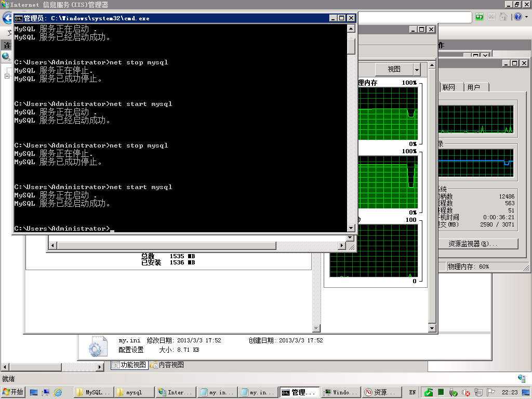Viewport: 532px width, 399px height.
Task: Click the safely remove hardware tray icon
Action: pyautogui.click(x=453, y=393)
